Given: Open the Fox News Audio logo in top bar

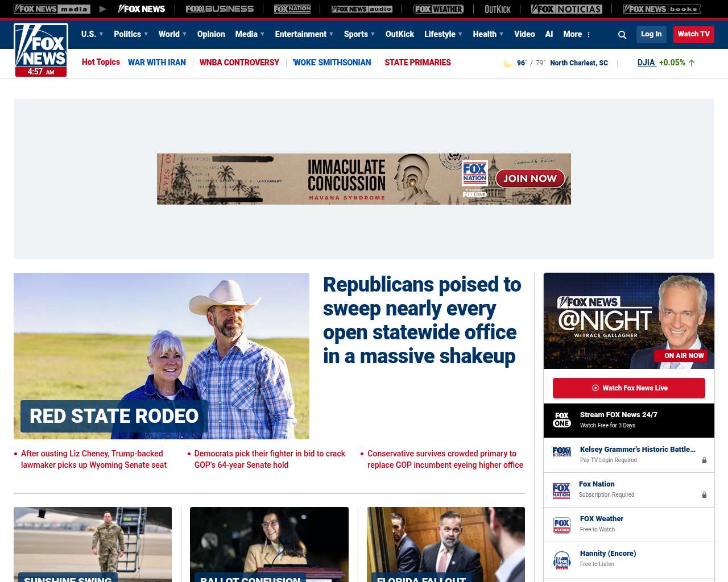Looking at the screenshot, I should coord(362,9).
